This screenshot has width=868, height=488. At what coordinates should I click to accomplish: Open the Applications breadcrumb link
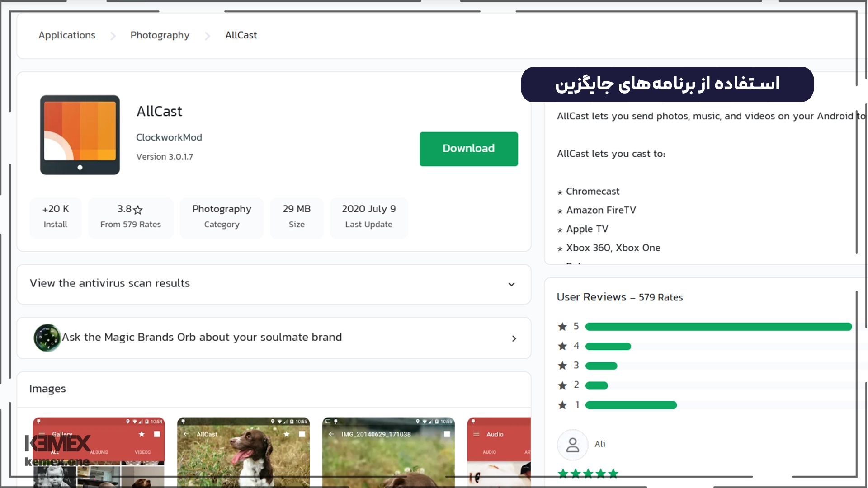[67, 35]
